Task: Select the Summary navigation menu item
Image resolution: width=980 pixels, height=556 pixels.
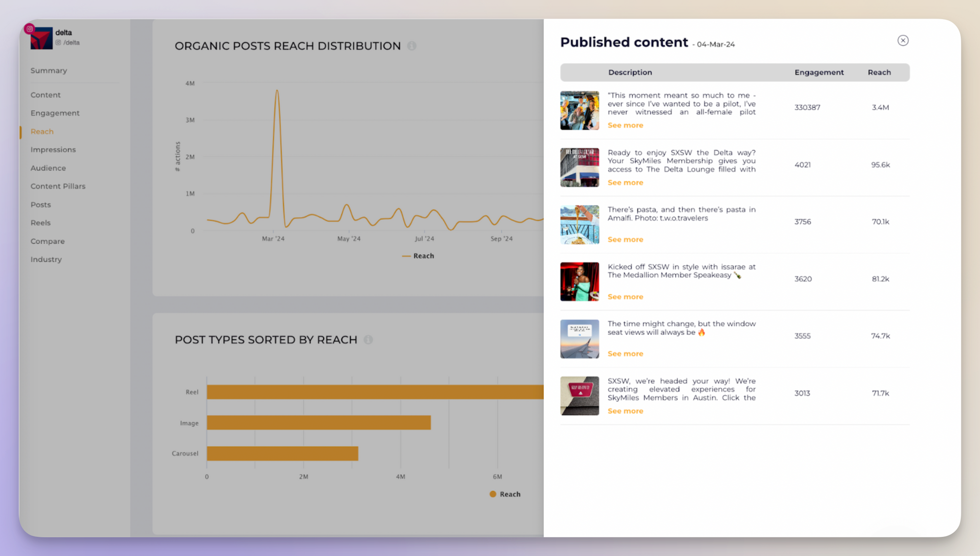Action: point(49,70)
